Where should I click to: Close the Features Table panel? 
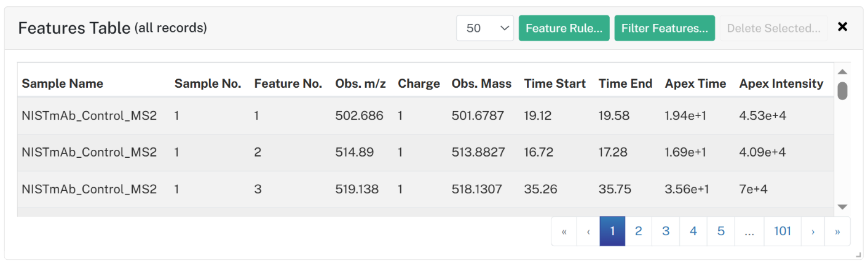843,27
